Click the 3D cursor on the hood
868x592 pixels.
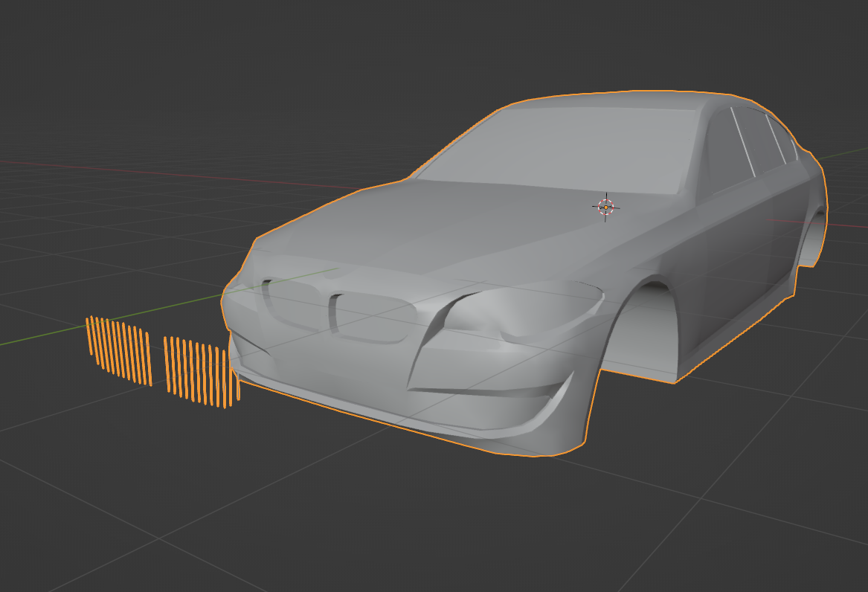605,207
